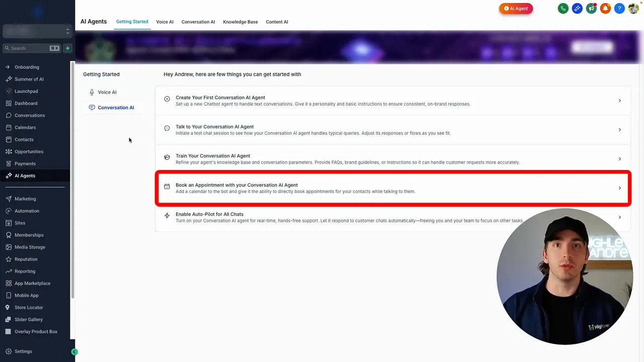Click the Settings gear icon
644x362 pixels.
[x=9, y=351]
